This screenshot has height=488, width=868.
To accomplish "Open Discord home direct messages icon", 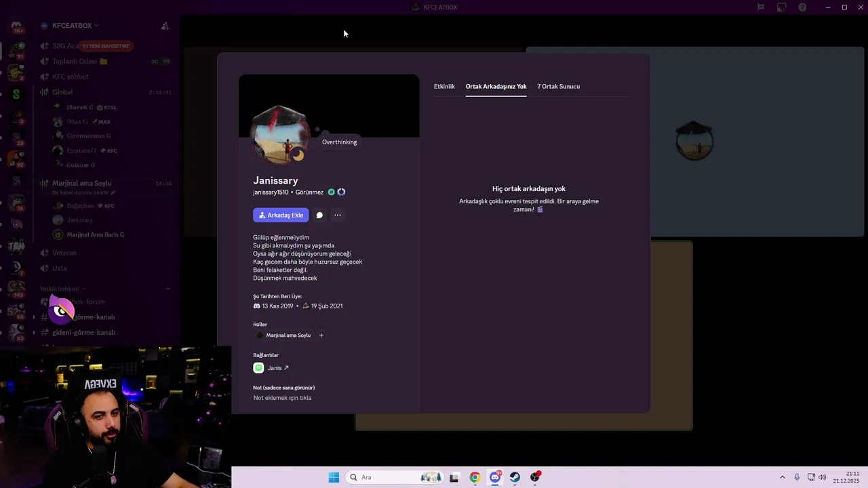I will 16,27.
